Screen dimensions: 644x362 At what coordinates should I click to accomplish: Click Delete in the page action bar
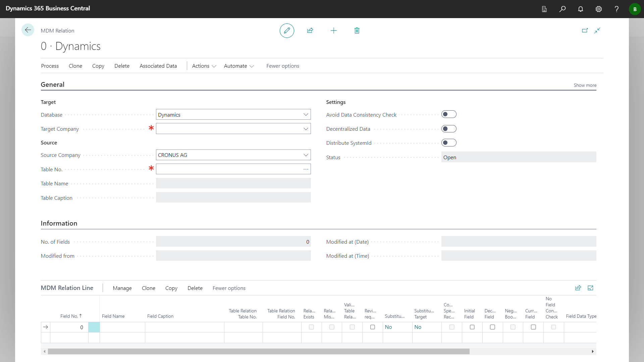122,66
